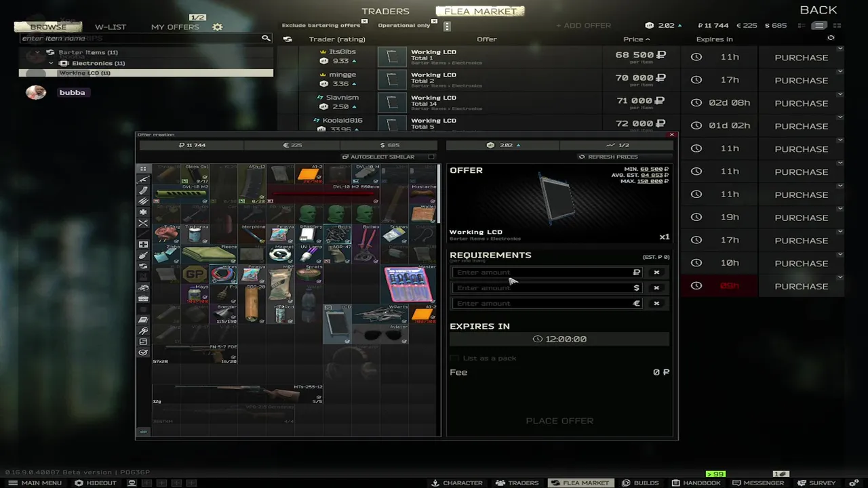Open the three-dot filter options menu

click(x=446, y=26)
